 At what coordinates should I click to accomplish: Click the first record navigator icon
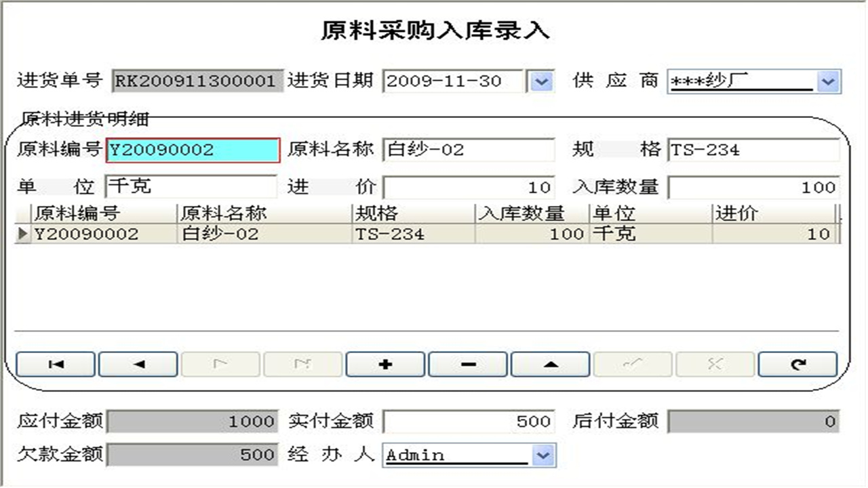56,364
